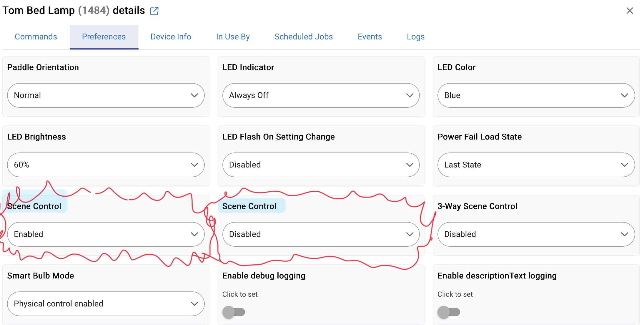Open the Device Info tab

coord(171,37)
